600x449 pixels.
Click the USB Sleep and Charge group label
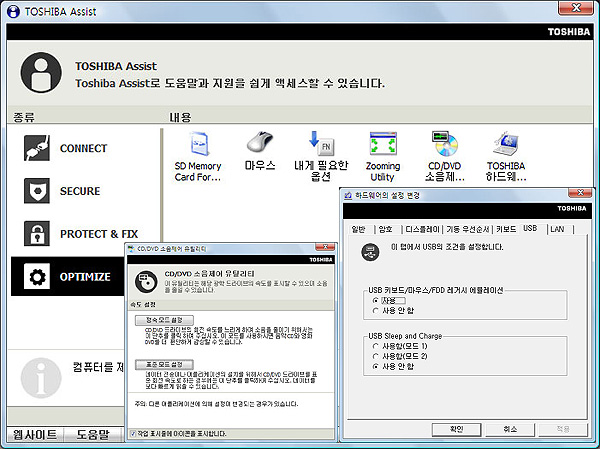(x=405, y=336)
